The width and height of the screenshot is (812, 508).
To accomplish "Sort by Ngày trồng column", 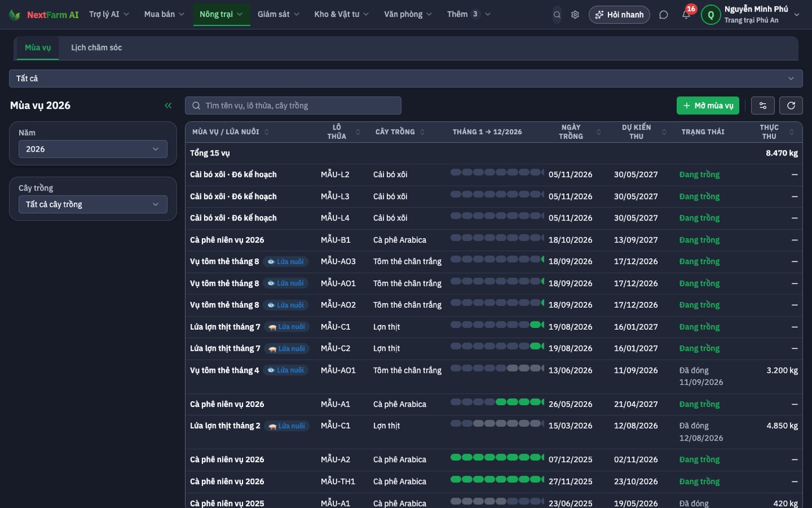I will [x=599, y=132].
